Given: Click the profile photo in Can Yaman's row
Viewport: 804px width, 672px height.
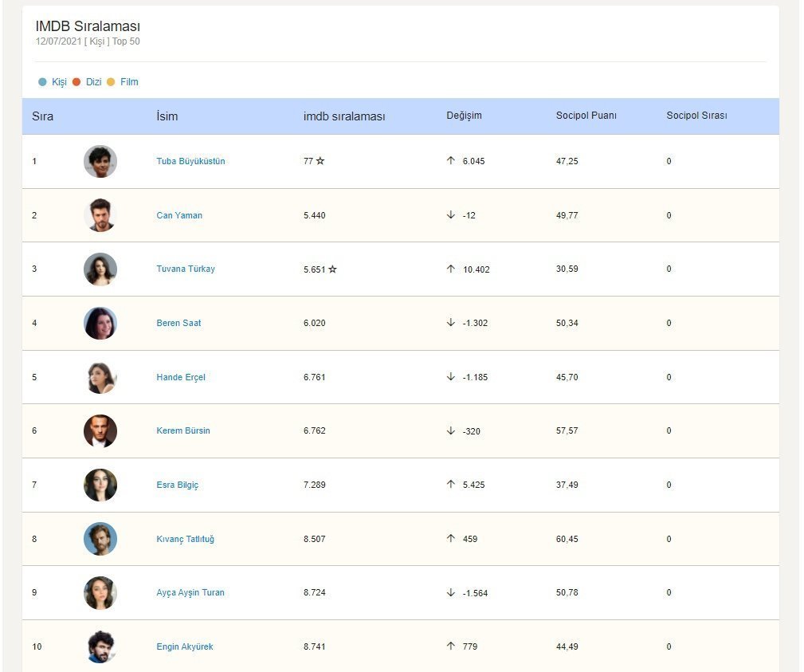Looking at the screenshot, I should tap(100, 215).
